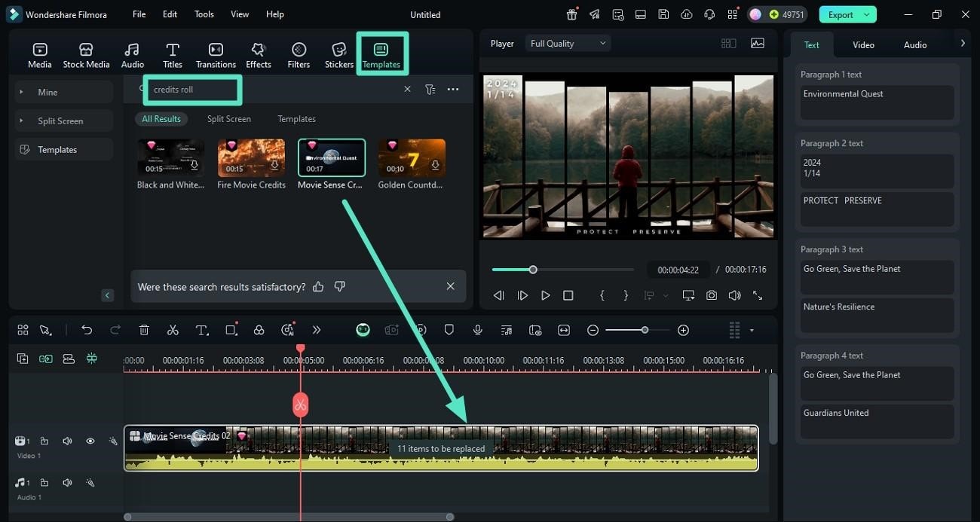Image resolution: width=980 pixels, height=522 pixels.
Task: Delete the selected clip with trash icon
Action: pos(144,330)
